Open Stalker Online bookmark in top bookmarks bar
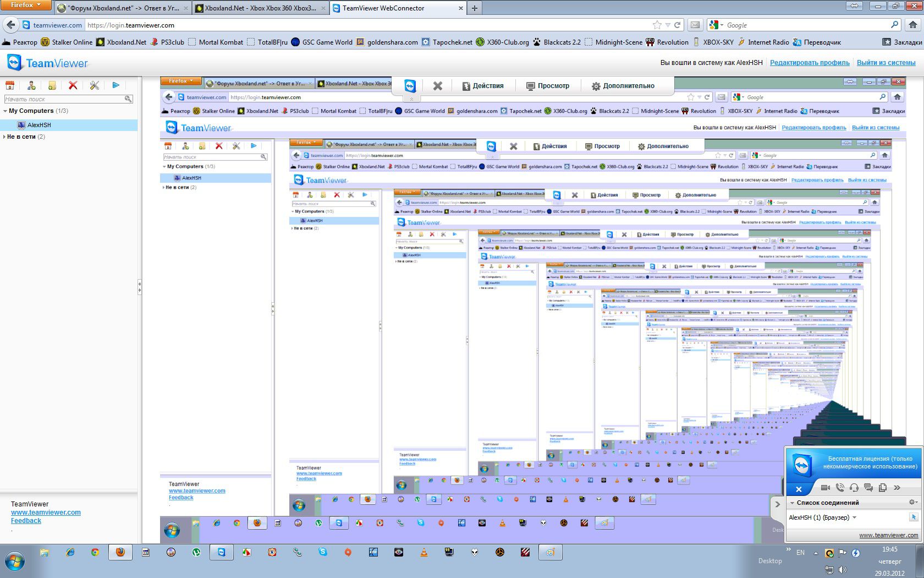Image resolution: width=924 pixels, height=578 pixels. click(67, 42)
